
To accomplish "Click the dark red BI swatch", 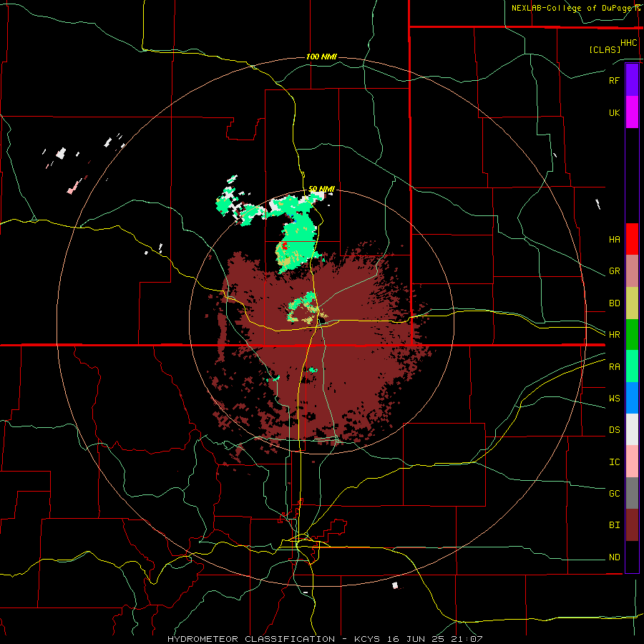I will (632, 525).
